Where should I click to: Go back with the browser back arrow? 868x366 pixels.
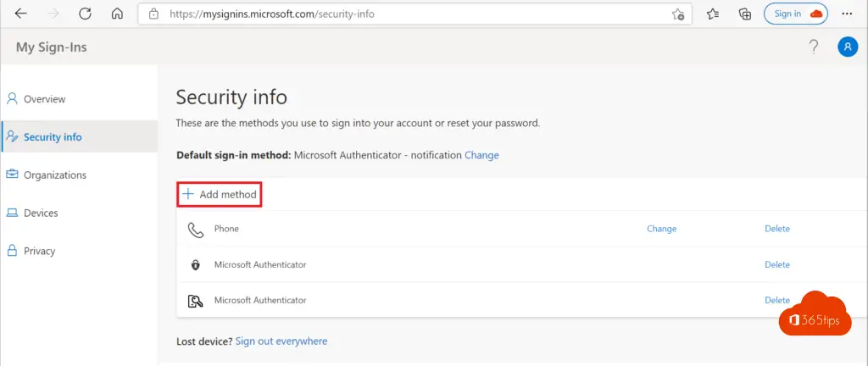[21, 14]
